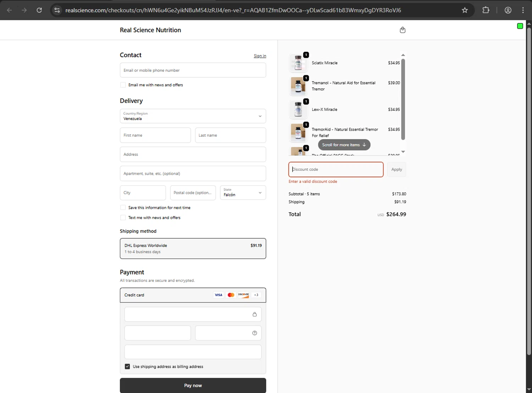Click the card expiration date field
The height and width of the screenshot is (393, 532).
[x=158, y=333]
